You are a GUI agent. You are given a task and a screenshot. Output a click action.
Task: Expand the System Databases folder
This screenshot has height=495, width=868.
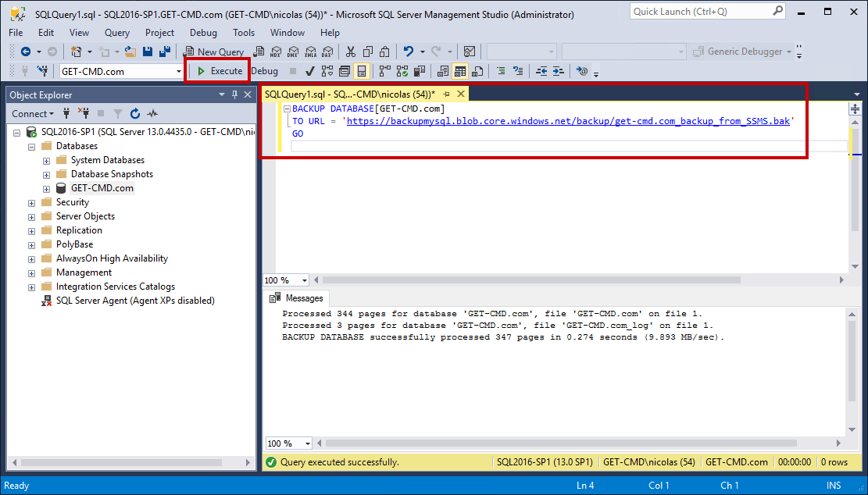pos(47,161)
